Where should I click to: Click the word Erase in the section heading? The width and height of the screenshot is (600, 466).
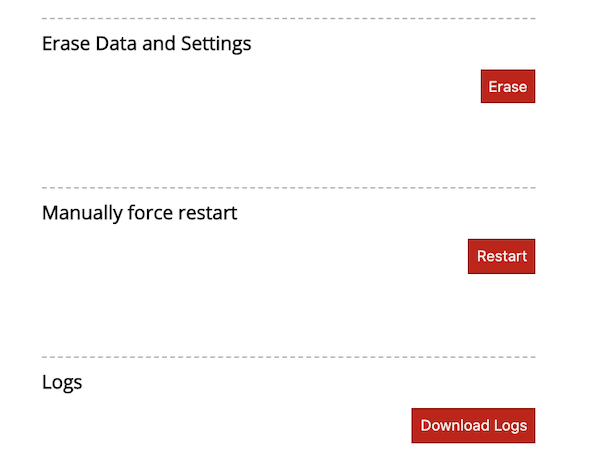click(x=66, y=43)
